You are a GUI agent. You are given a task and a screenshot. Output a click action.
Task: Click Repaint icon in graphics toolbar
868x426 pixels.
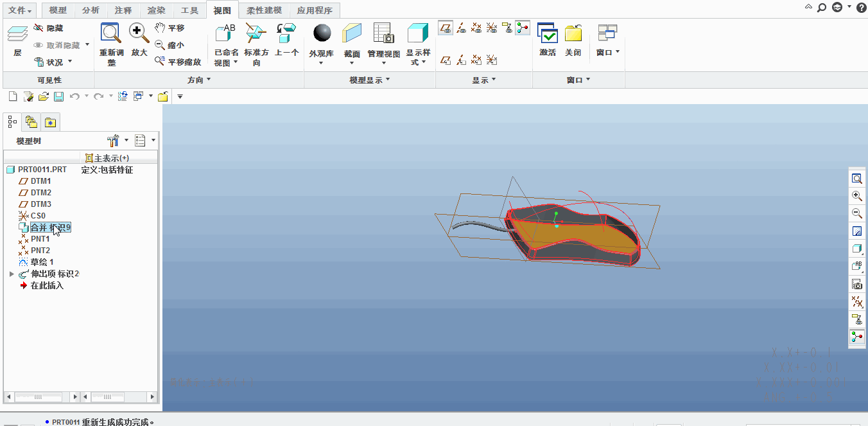tap(856, 231)
